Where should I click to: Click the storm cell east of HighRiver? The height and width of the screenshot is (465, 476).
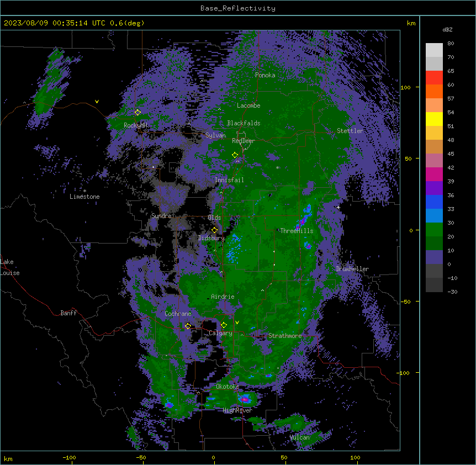click(245, 399)
